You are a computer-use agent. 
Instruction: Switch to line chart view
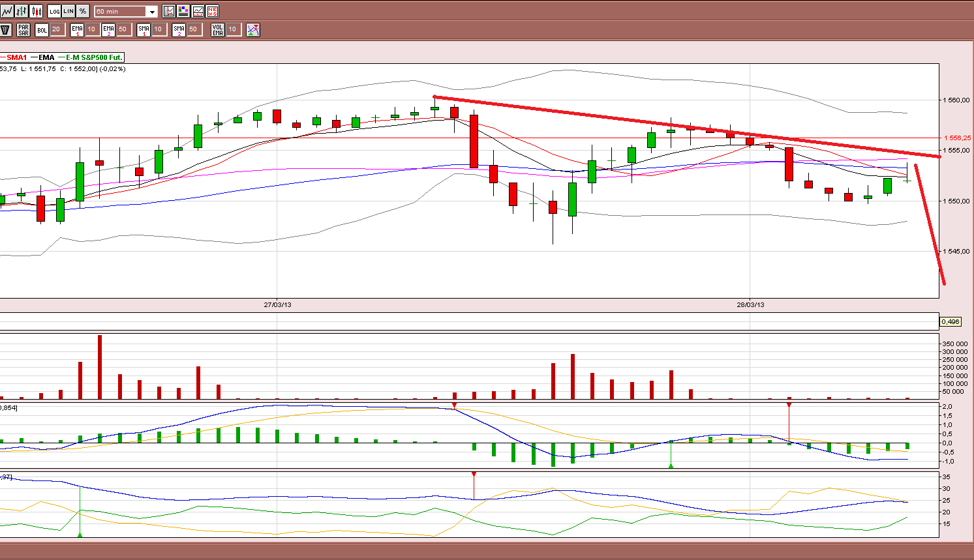[x=7, y=11]
